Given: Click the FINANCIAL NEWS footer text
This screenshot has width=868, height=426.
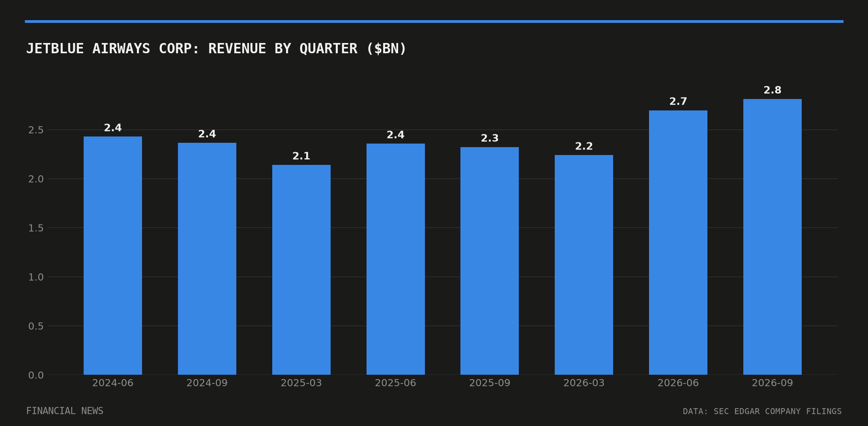Looking at the screenshot, I should point(65,411).
